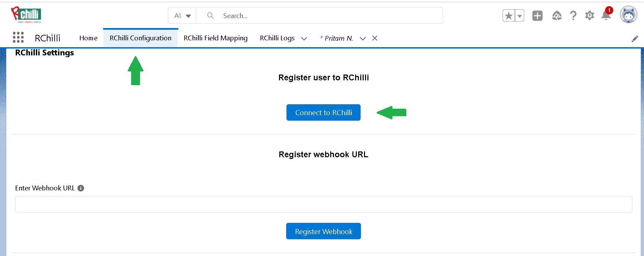Viewport: 644px width, 256px height.
Task: Expand the Pritam N. tab chevron
Action: point(363,39)
